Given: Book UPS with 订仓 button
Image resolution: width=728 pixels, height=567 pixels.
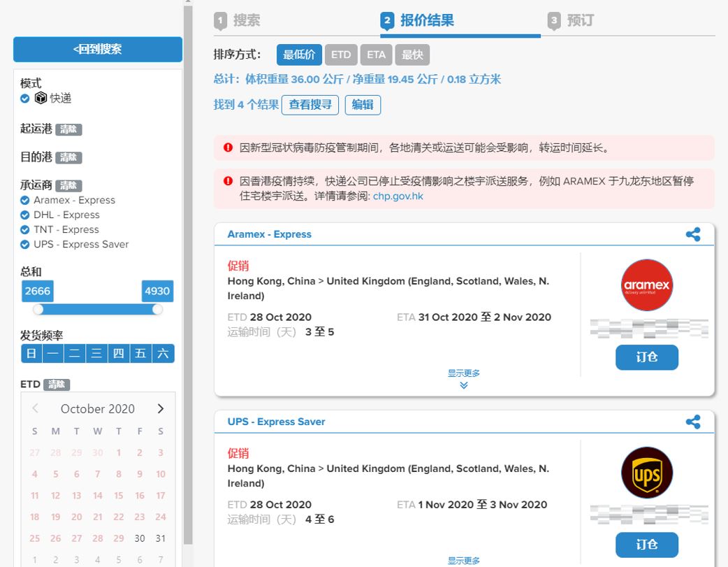Looking at the screenshot, I should coord(647,545).
